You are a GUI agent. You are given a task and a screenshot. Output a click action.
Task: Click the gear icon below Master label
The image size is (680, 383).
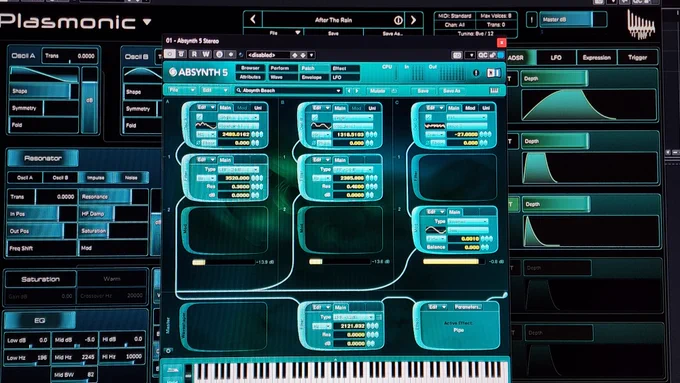tap(168, 350)
